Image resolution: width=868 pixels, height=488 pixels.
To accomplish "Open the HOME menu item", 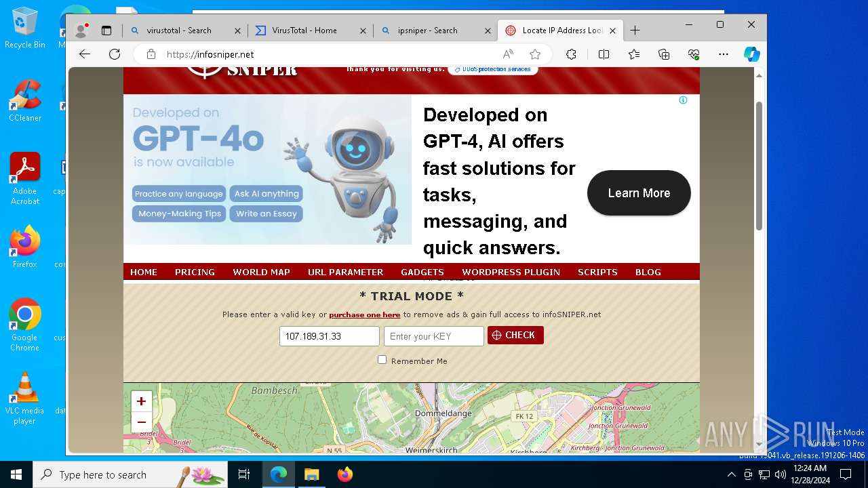I will click(144, 272).
